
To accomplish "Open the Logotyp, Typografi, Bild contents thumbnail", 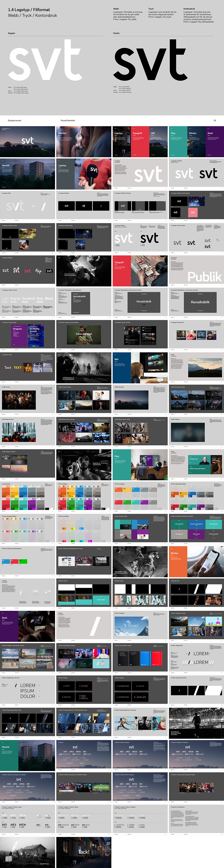I will point(140,142).
